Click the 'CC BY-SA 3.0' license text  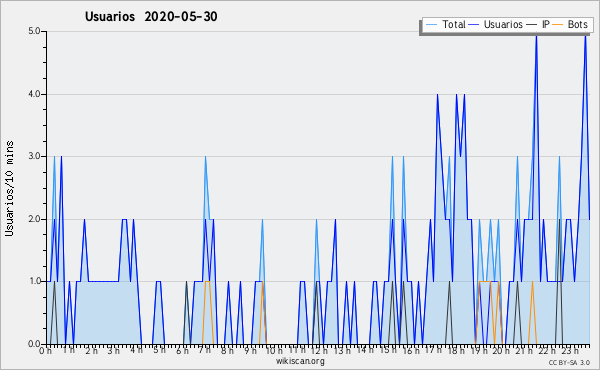coord(569,362)
